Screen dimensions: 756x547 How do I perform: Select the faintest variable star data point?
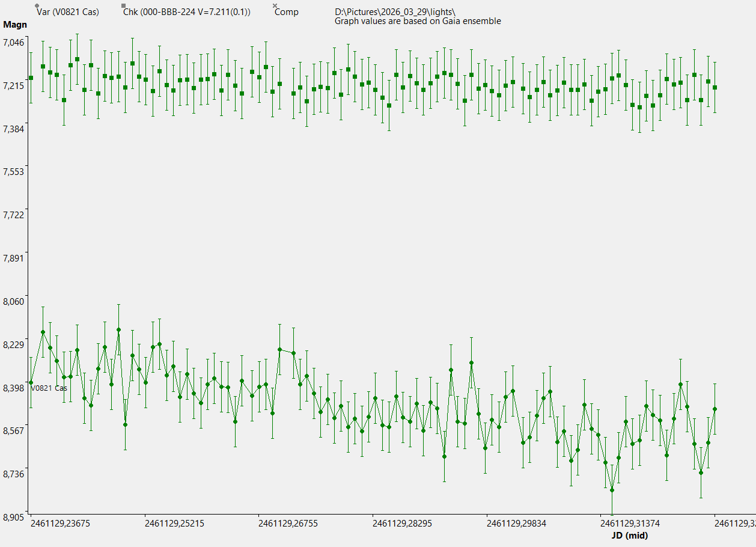pyautogui.click(x=612, y=490)
